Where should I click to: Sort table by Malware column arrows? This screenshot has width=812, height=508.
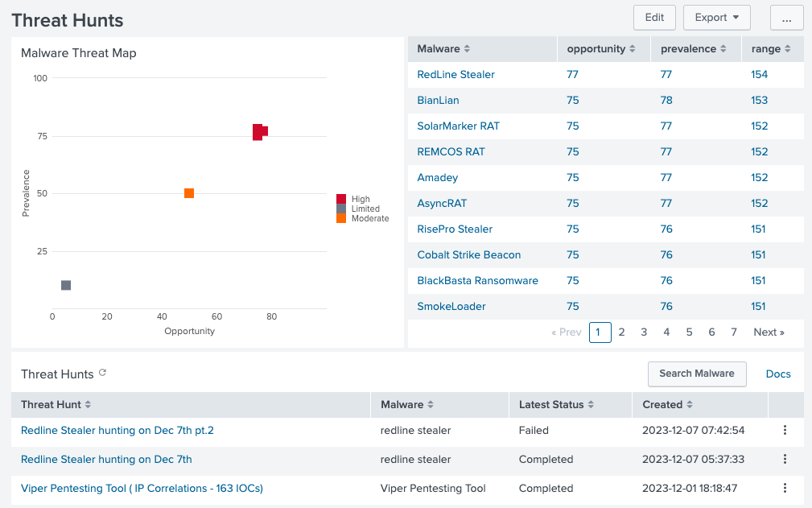click(467, 49)
